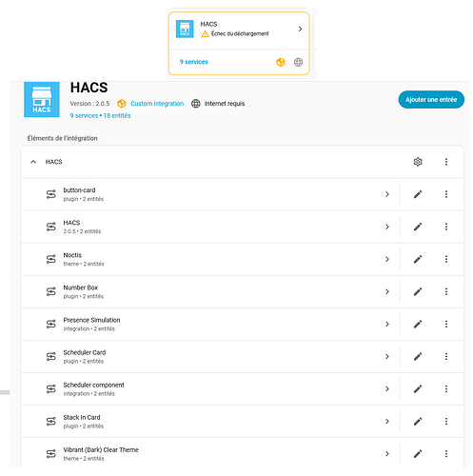Viewport: 473px width, 476px height.
Task: Open the Noctis row chevron
Action: (387, 259)
